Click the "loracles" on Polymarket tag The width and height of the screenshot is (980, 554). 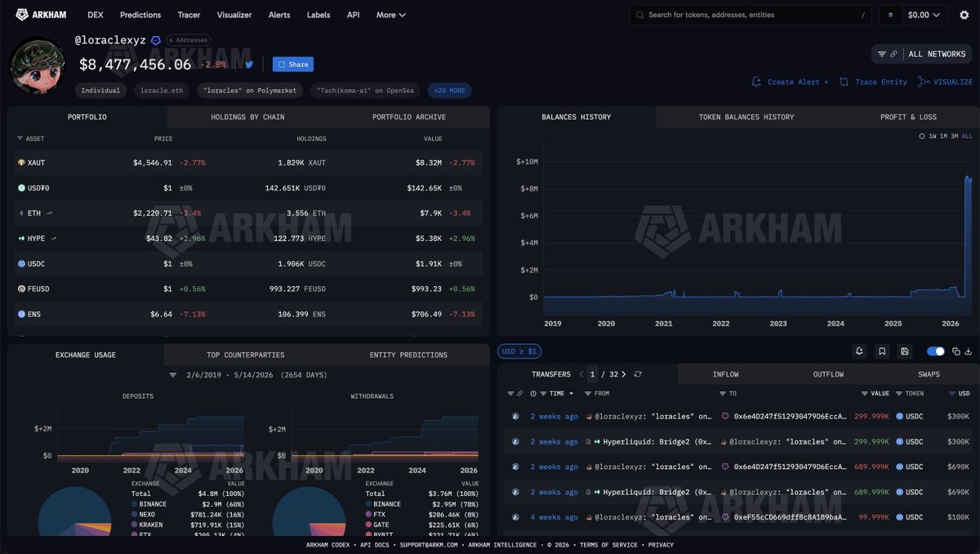point(251,91)
